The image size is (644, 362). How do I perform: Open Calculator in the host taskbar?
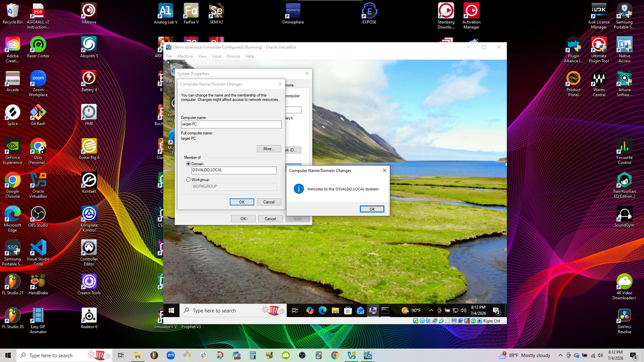coord(253,355)
